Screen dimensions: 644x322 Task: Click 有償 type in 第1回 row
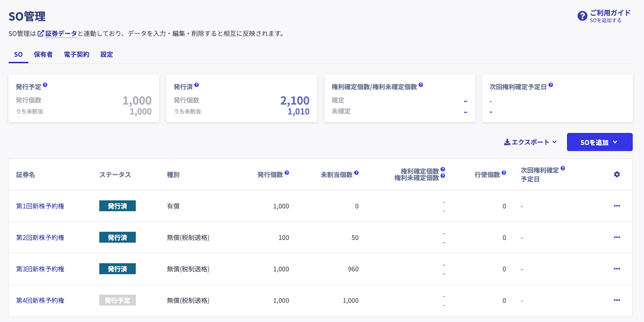[x=173, y=206]
